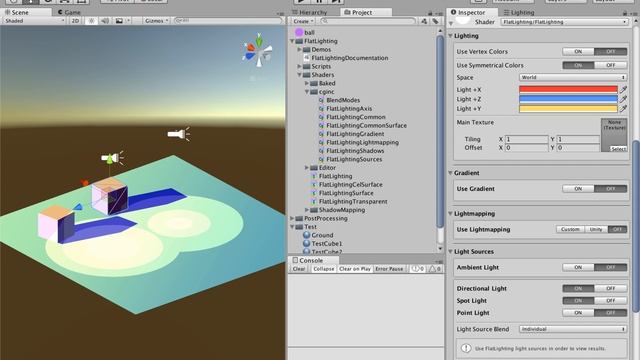
Task: Toggle scene audio speaker icon
Action: tap(105, 20)
